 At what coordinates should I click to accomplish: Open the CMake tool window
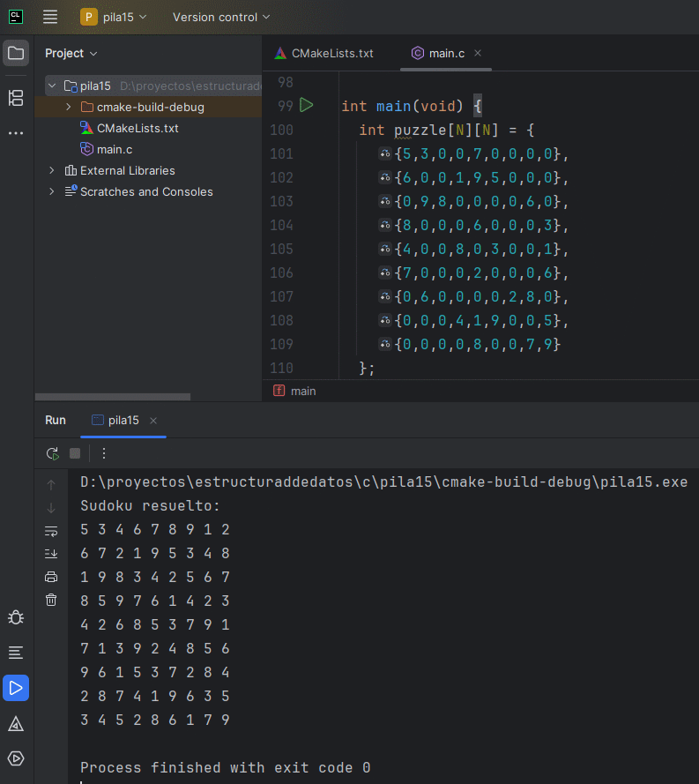[16, 723]
